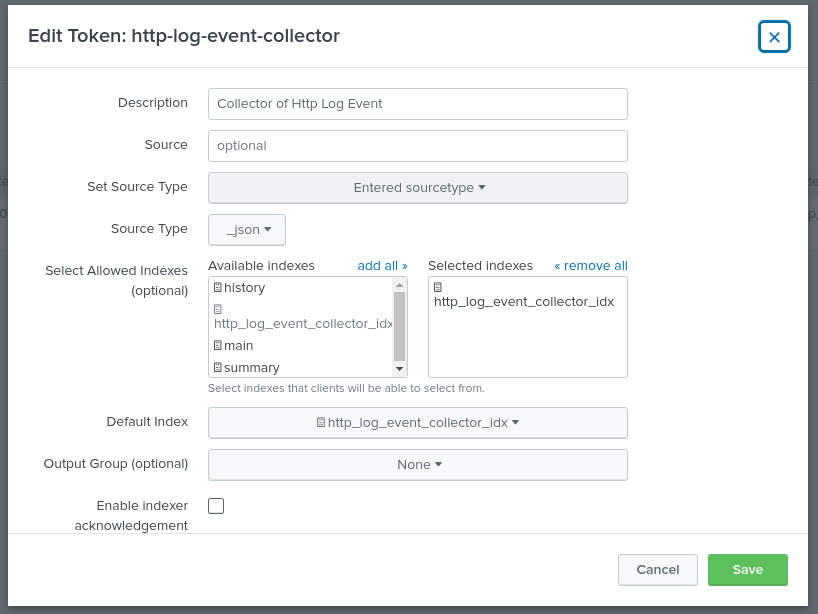Image resolution: width=818 pixels, height=614 pixels.
Task: Click the '« remove all' link
Action: (x=590, y=266)
